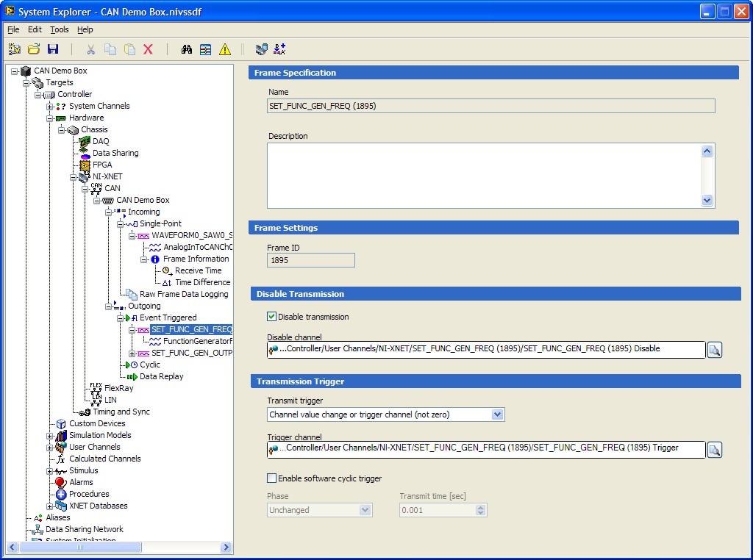Select Raw Frame Data Logging item
The height and width of the screenshot is (560, 753).
(184, 294)
